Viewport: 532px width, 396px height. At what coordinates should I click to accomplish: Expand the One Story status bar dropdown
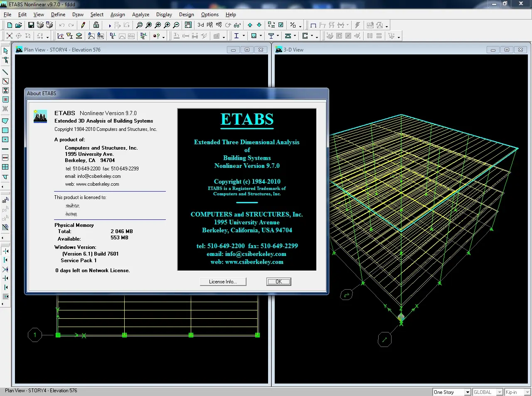pos(468,392)
